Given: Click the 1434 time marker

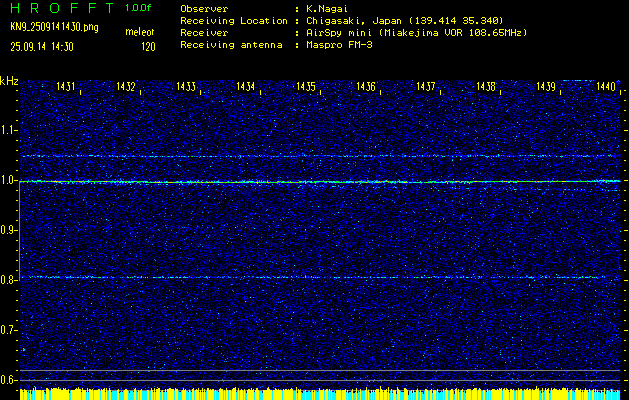Looking at the screenshot, I should pyautogui.click(x=246, y=86).
